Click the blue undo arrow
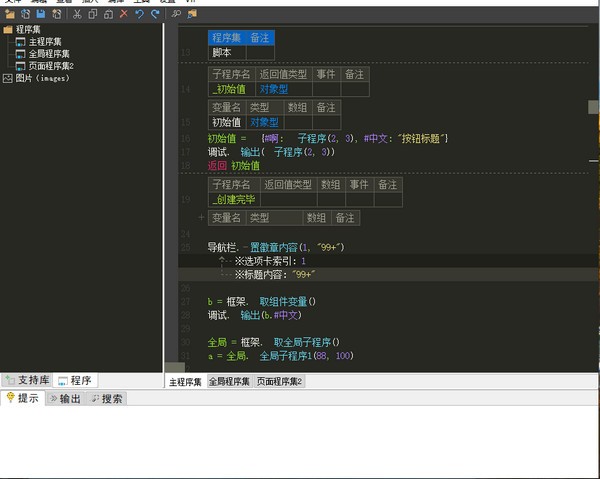This screenshot has width=600, height=479. (139, 15)
